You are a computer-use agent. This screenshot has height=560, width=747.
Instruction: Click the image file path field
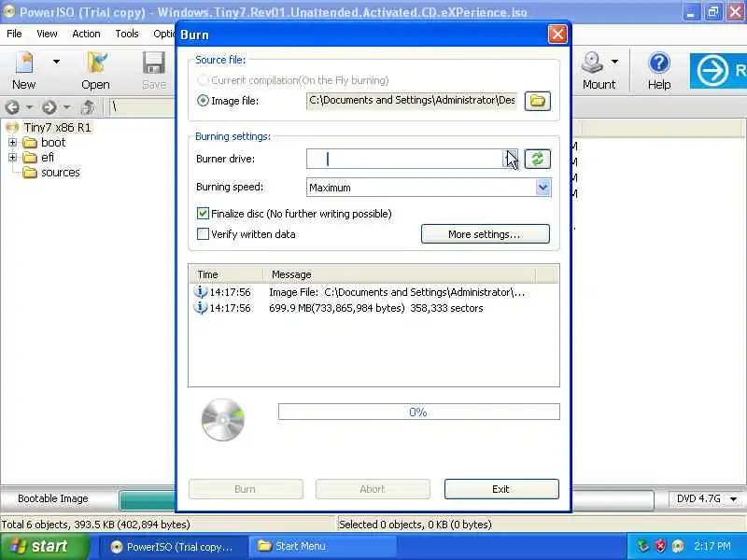[x=412, y=101]
